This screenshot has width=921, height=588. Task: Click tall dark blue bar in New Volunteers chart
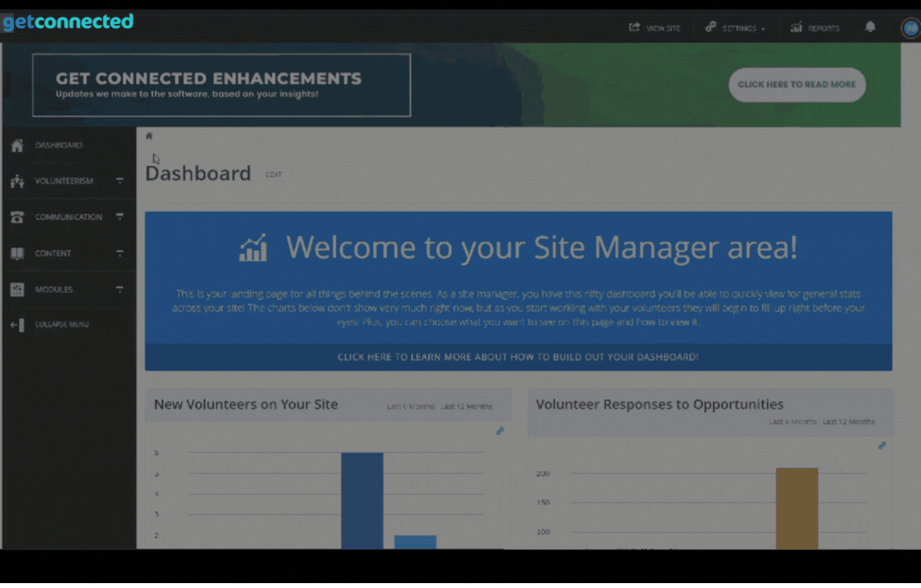[x=362, y=500]
